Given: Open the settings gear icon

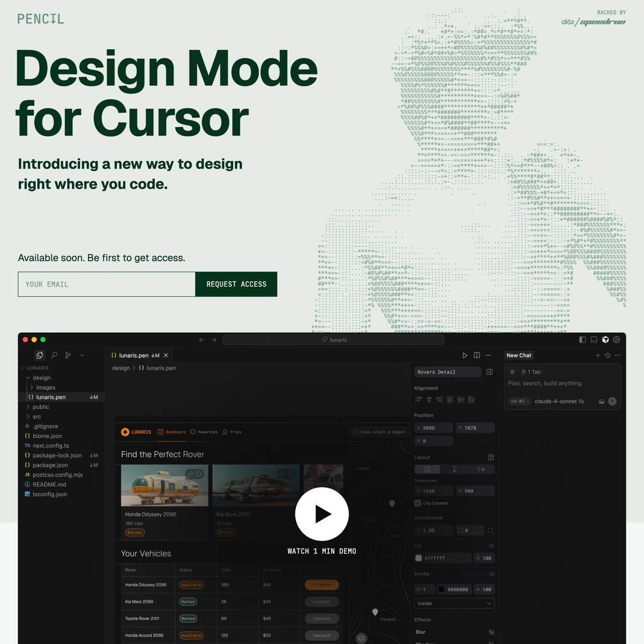Looking at the screenshot, I should [x=617, y=340].
